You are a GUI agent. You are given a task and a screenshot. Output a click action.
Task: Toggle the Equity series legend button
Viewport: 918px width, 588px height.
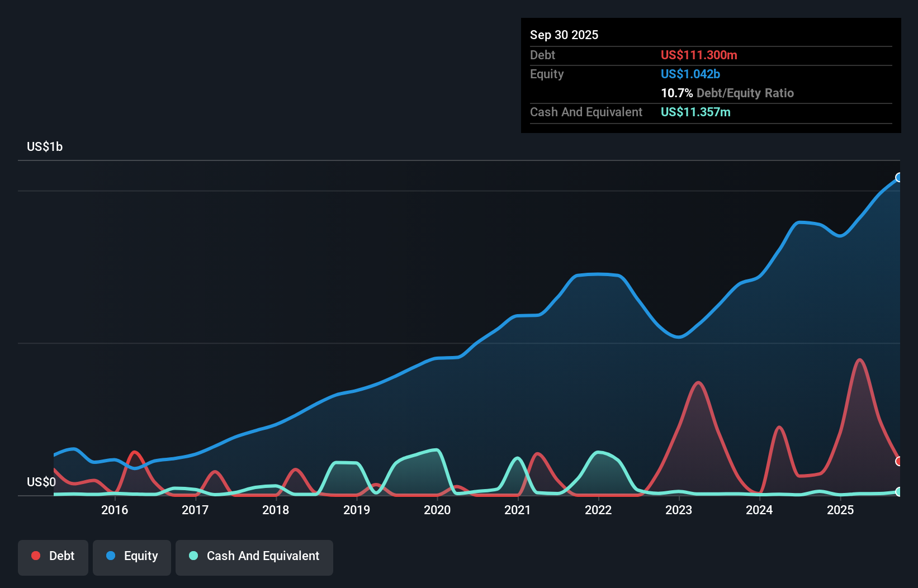point(132,557)
